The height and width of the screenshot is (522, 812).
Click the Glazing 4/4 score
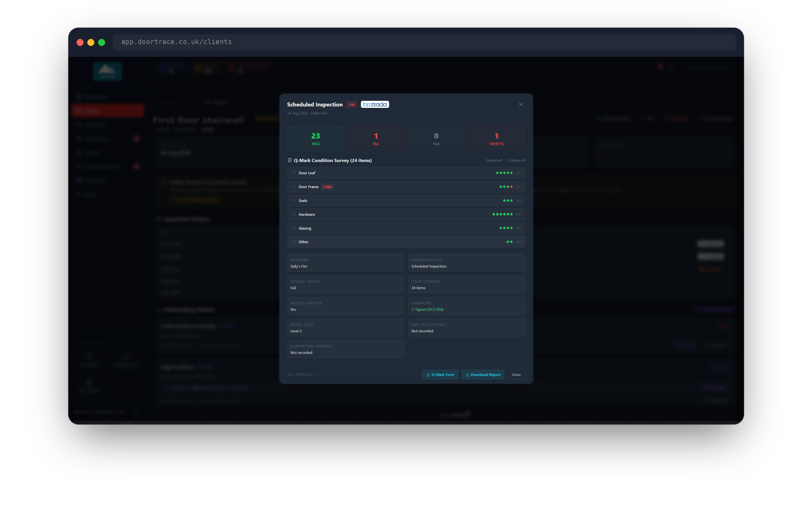[518, 228]
